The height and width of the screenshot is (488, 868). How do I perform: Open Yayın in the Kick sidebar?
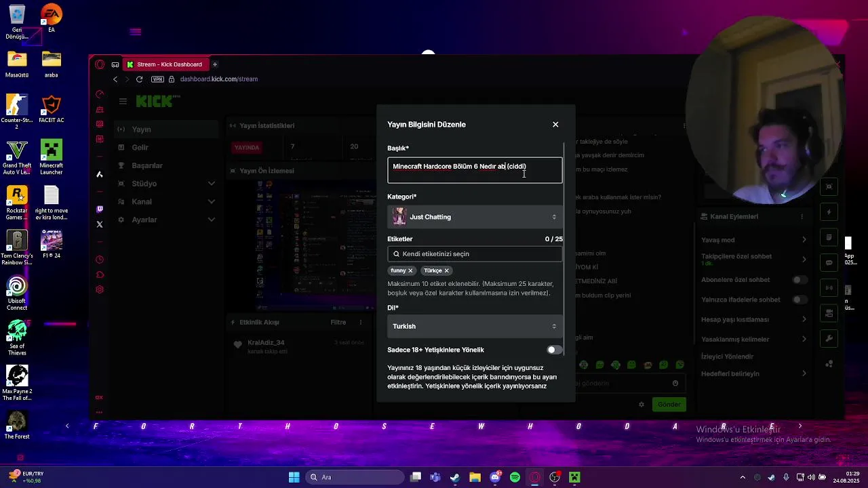click(x=165, y=129)
